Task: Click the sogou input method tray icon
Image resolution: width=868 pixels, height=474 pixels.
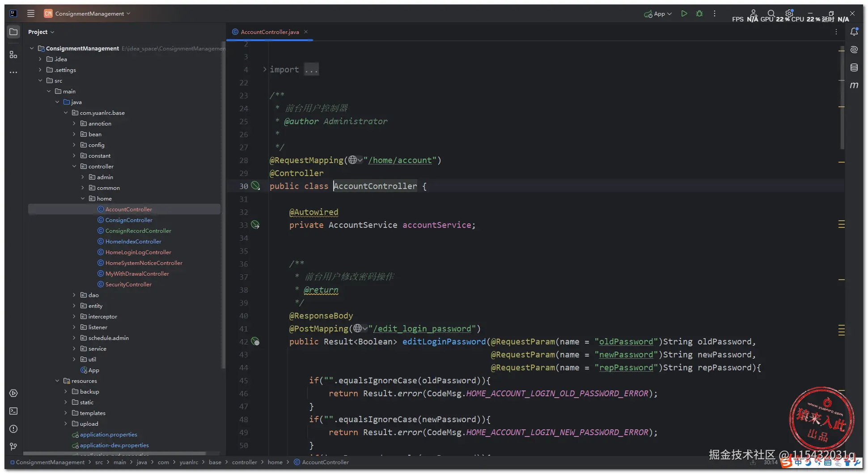Action: coord(786,462)
